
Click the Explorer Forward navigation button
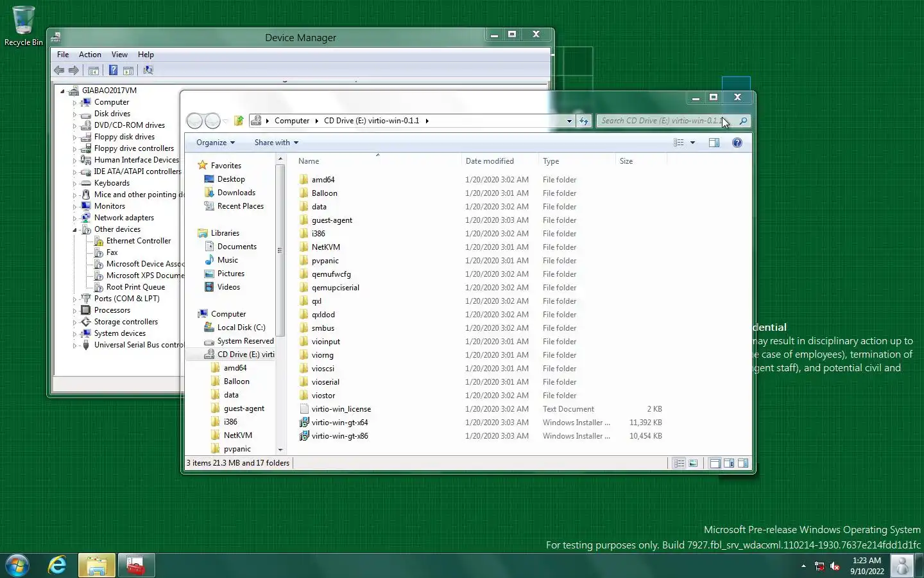(212, 121)
